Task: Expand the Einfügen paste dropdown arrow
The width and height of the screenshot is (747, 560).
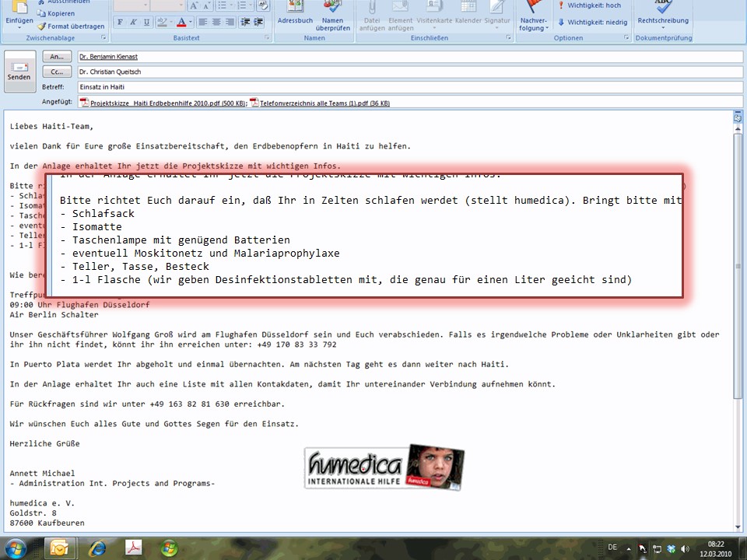Action: click(x=19, y=28)
